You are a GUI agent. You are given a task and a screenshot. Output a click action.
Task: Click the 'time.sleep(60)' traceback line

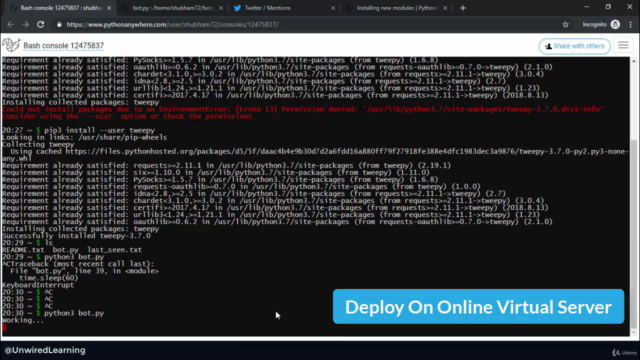(x=49, y=278)
